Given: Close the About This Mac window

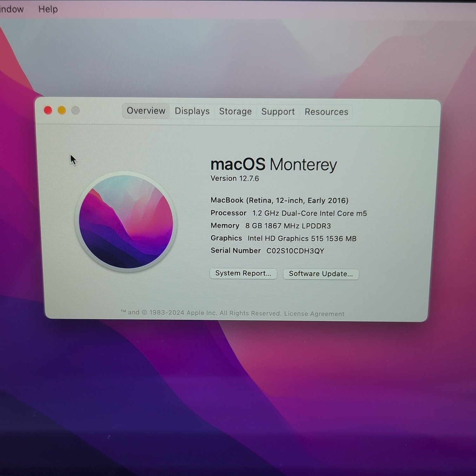Looking at the screenshot, I should 48,110.
